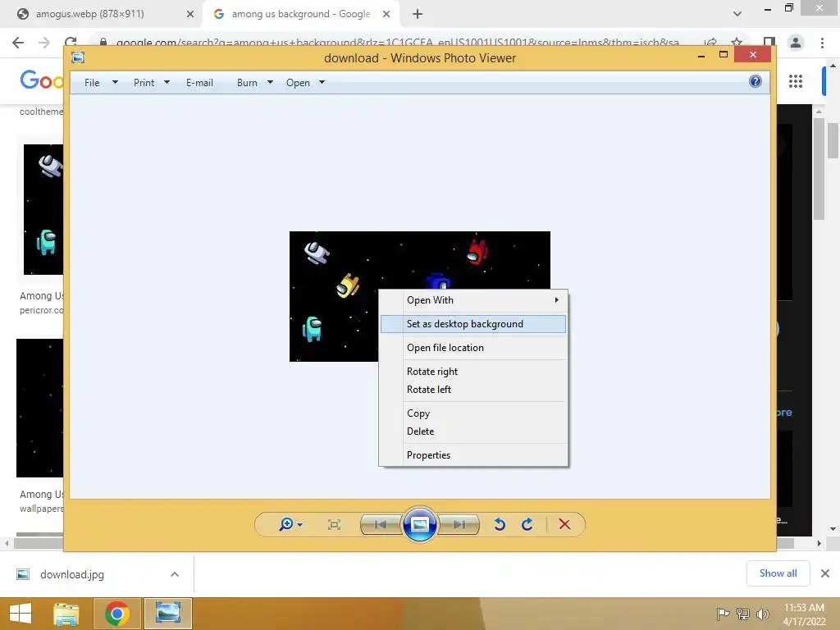Click Chrome tab search chevron
840x630 pixels.
[x=737, y=14]
